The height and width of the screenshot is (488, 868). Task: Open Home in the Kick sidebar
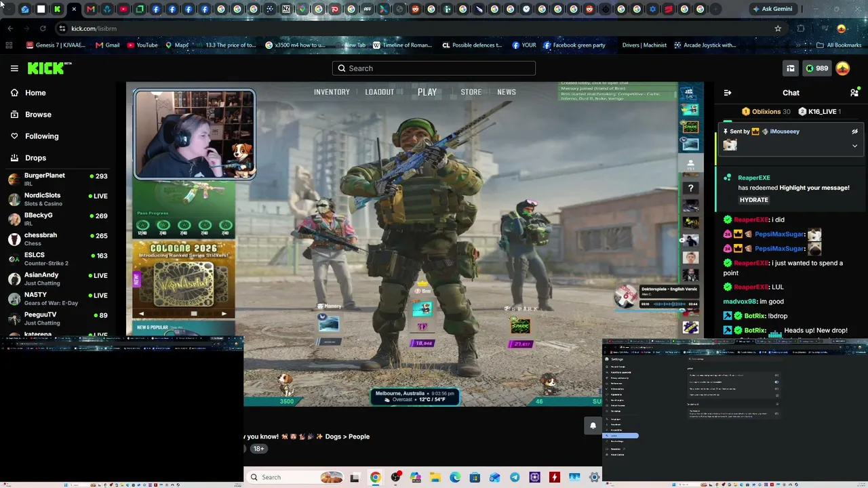tap(35, 93)
